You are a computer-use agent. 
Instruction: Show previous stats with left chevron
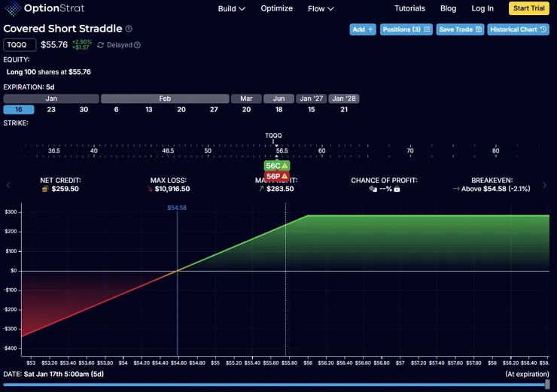pos(8,185)
